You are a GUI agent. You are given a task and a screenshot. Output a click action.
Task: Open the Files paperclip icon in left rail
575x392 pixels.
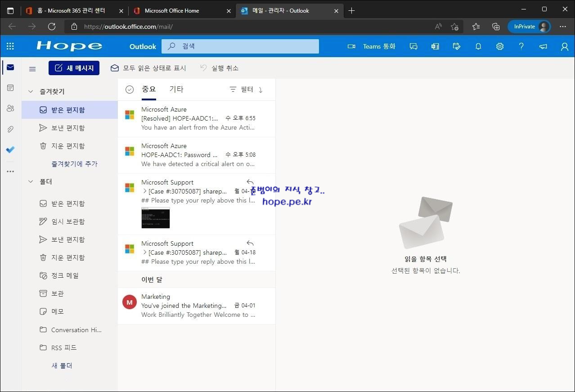10,129
